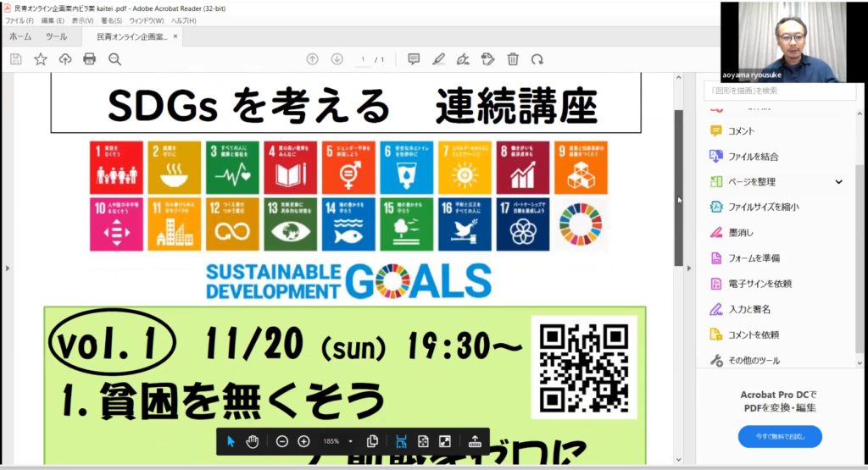The image size is (868, 470).
Task: Add a sticky note comment
Action: 414,59
